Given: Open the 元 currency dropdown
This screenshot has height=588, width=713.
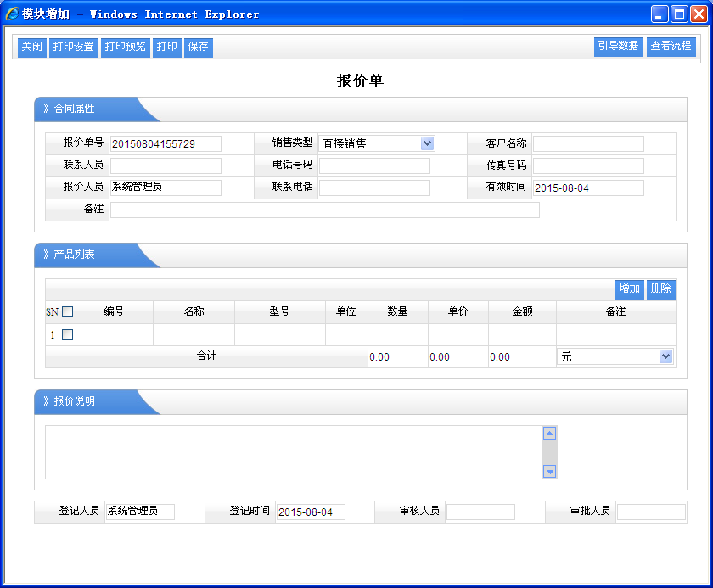Looking at the screenshot, I should pyautogui.click(x=665, y=357).
